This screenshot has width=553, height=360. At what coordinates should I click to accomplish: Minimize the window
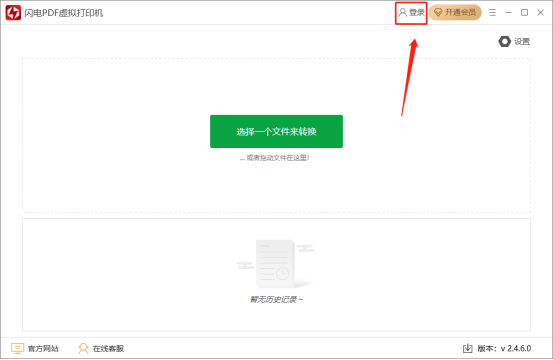pos(508,13)
